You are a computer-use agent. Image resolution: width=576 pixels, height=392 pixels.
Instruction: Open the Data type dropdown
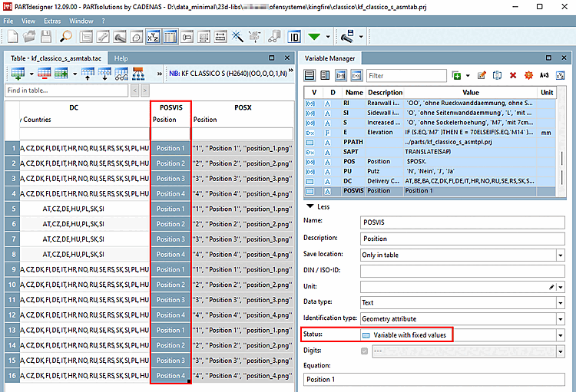[x=561, y=303]
